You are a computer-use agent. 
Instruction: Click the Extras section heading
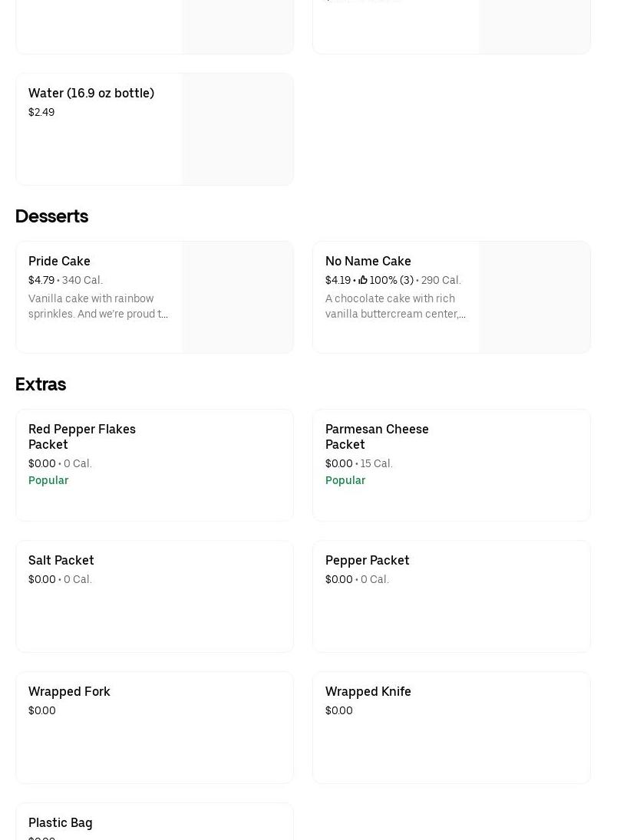[x=41, y=384]
